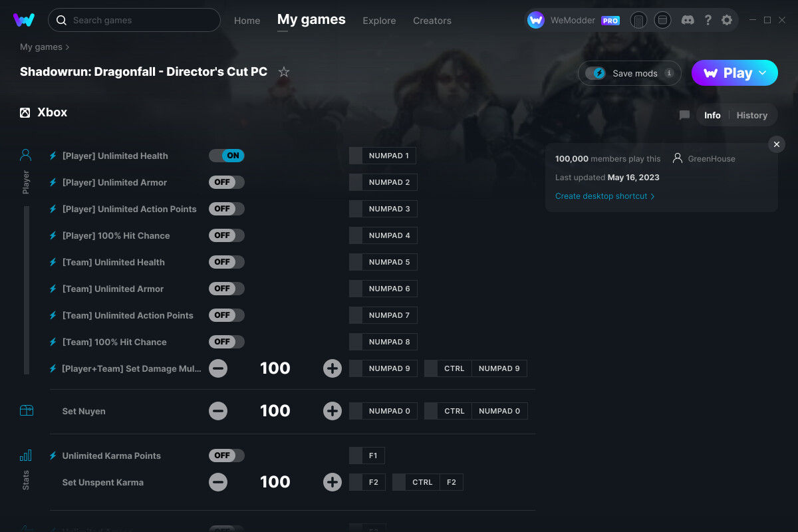Select the Player category icon in sidebar
Viewport: 798px width, 532px height.
point(26,156)
